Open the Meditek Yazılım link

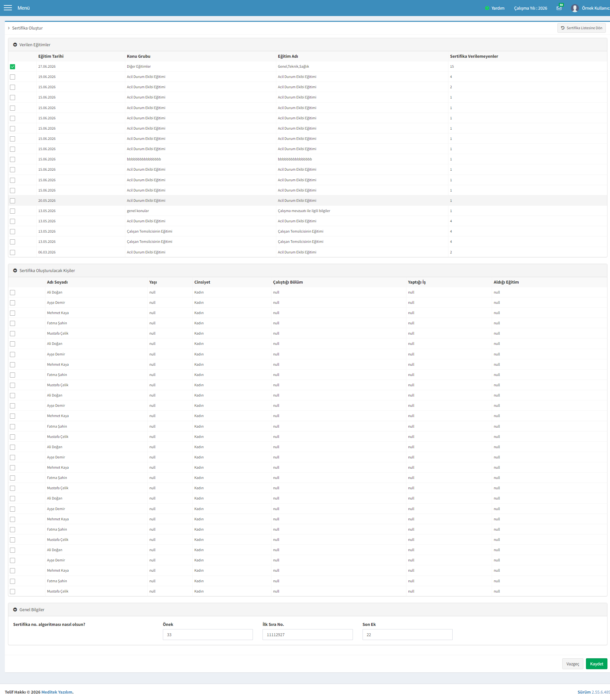tap(57, 692)
